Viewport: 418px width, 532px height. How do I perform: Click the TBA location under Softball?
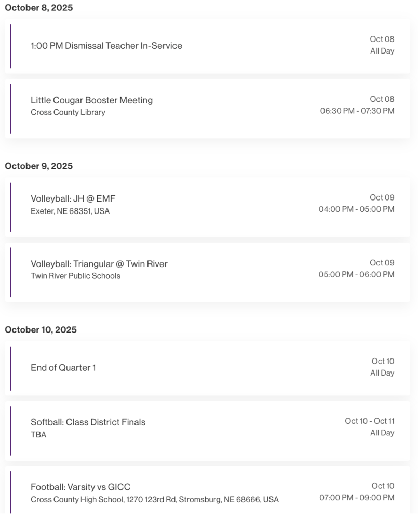(38, 434)
